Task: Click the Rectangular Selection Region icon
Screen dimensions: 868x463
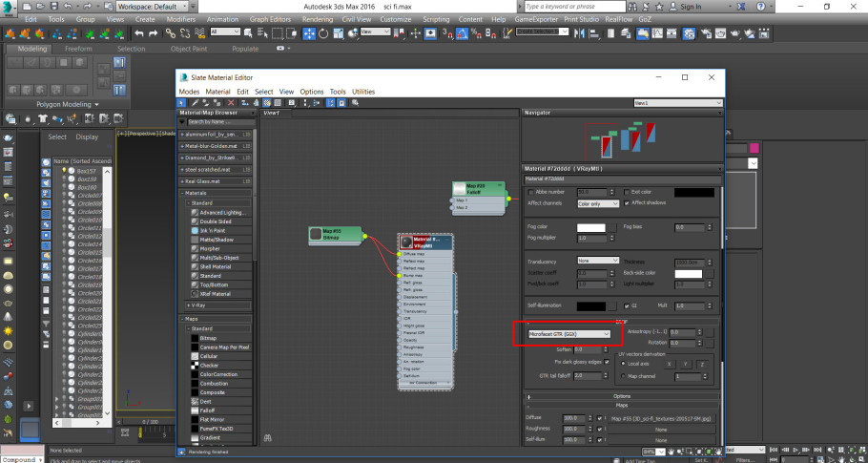Action: 277,33
